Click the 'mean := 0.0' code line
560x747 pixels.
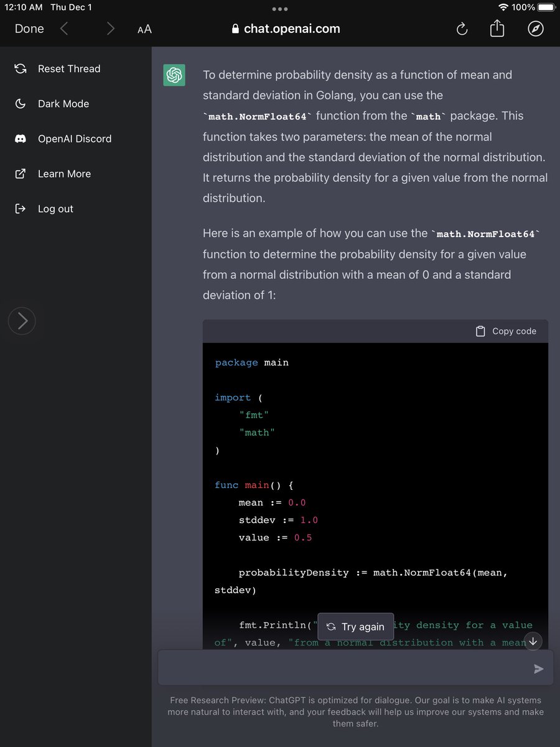point(273,502)
